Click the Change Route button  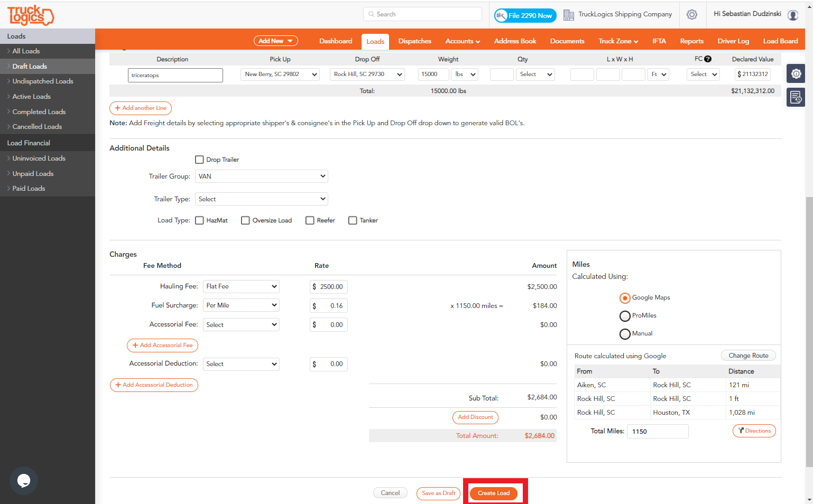coord(749,356)
